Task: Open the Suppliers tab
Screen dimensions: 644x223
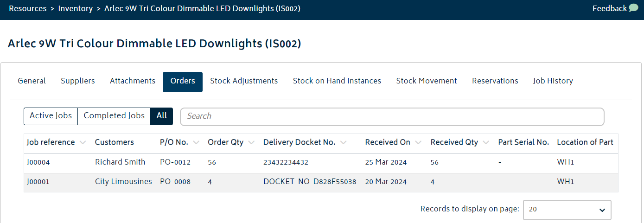Action: coord(78,81)
